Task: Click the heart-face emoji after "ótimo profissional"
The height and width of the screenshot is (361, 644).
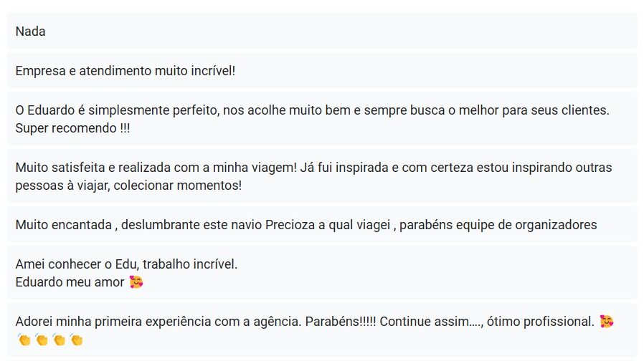Action: 607,322
